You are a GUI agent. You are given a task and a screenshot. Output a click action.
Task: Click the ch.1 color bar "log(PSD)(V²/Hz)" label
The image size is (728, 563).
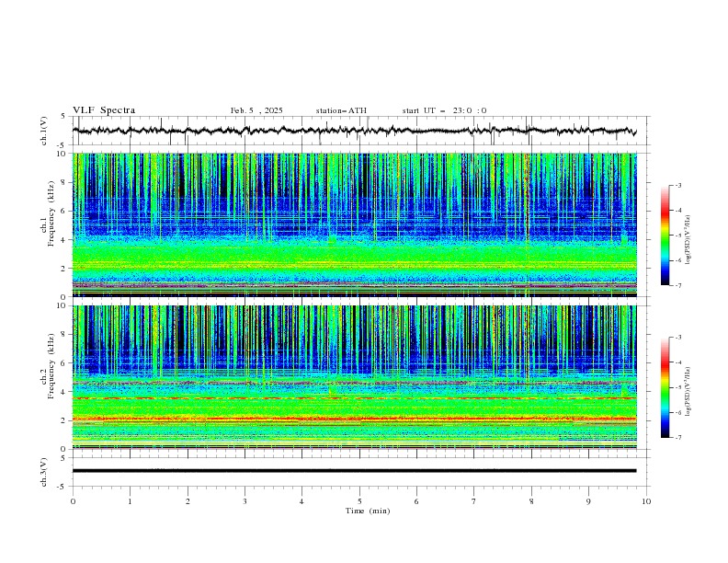688,239
